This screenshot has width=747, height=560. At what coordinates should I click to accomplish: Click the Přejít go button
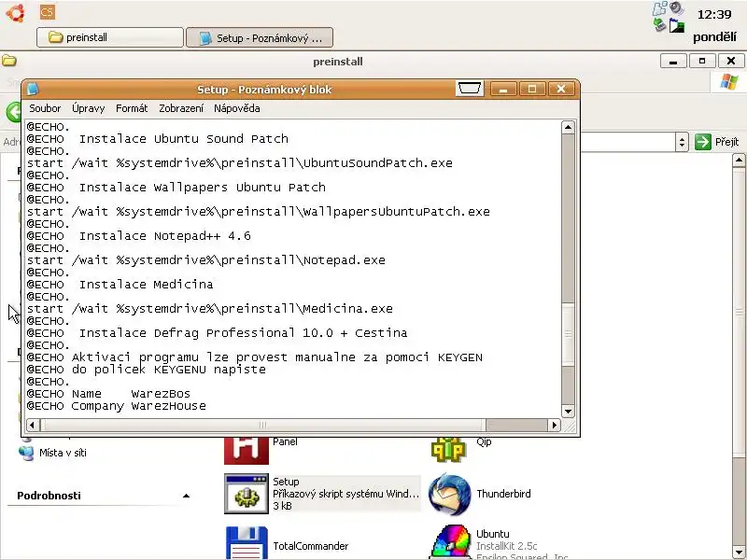717,142
